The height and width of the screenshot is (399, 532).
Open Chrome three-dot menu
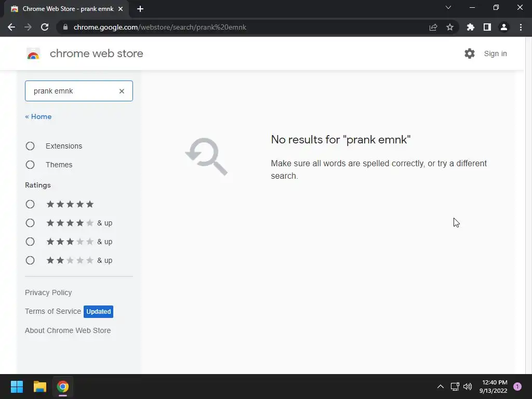521,27
